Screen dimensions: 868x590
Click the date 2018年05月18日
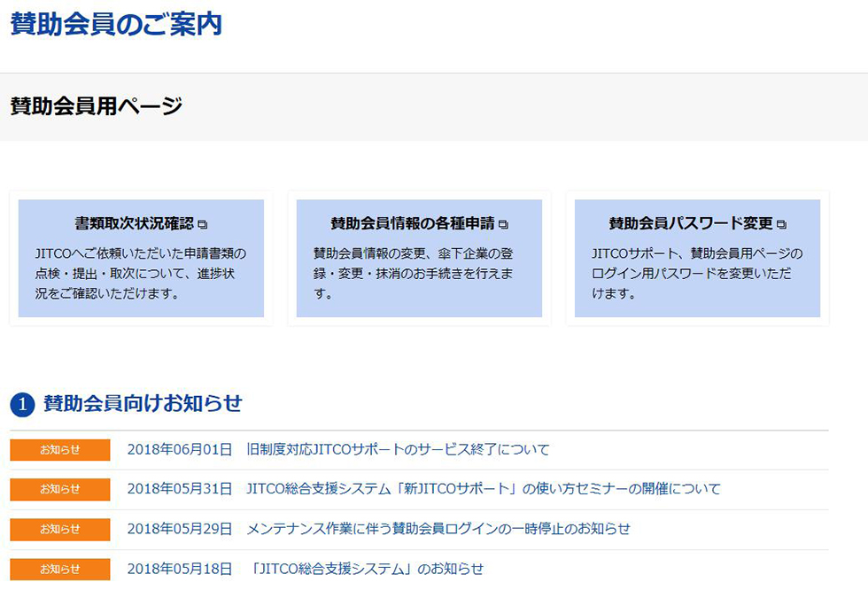pyautogui.click(x=180, y=569)
